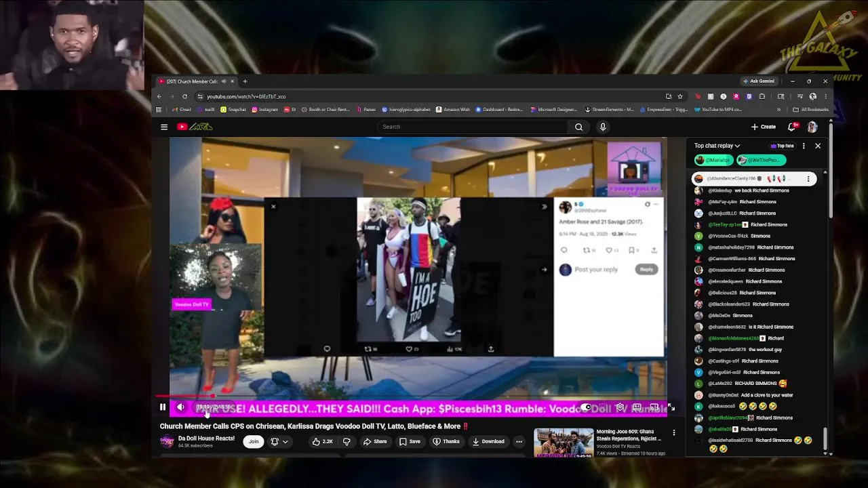Viewport: 868px width, 488px height.
Task: Mute the video volume
Action: [x=180, y=407]
